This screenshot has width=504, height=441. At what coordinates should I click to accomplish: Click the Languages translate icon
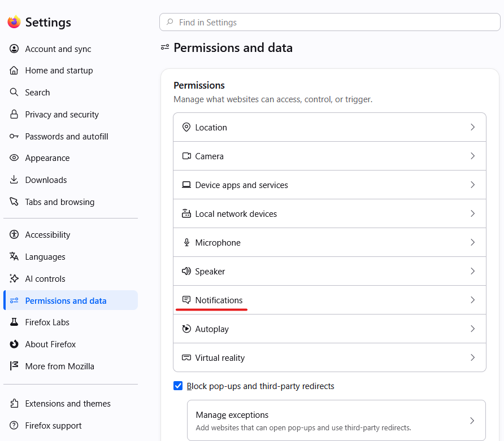tap(14, 256)
